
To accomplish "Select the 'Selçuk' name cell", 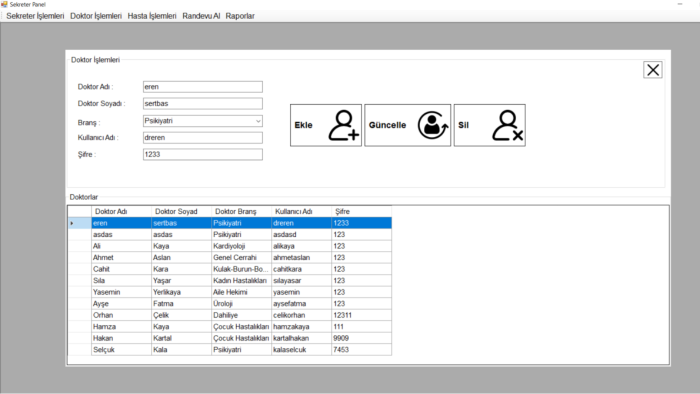I will (x=121, y=350).
